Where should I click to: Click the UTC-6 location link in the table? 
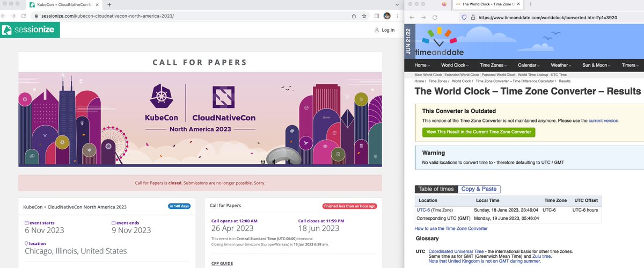423,210
